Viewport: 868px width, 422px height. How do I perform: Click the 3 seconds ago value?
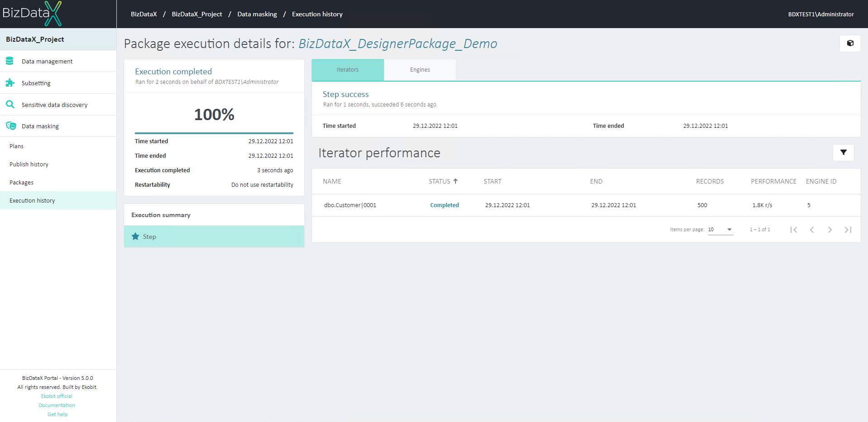coord(275,170)
